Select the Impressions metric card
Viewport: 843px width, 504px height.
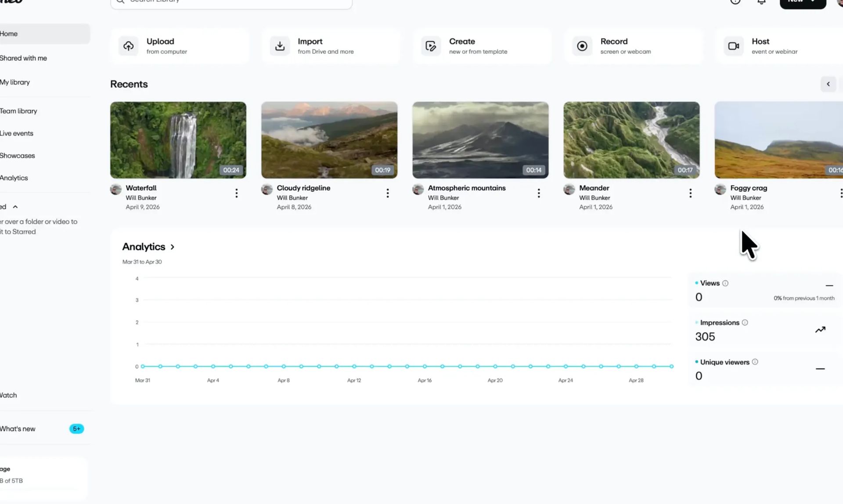point(764,330)
